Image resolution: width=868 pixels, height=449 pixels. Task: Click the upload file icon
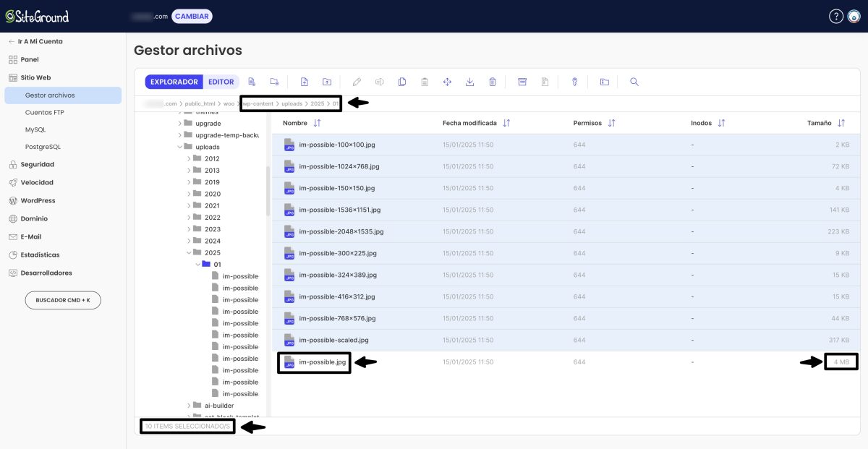[x=305, y=82]
